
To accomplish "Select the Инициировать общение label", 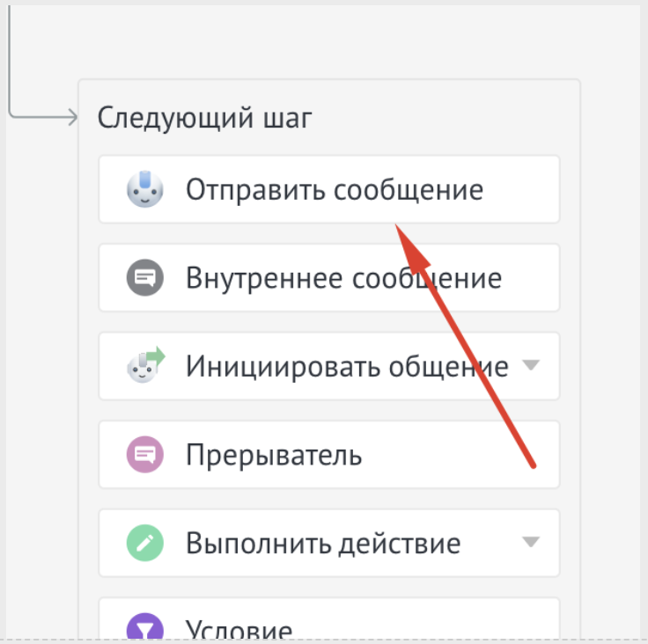I will [346, 366].
